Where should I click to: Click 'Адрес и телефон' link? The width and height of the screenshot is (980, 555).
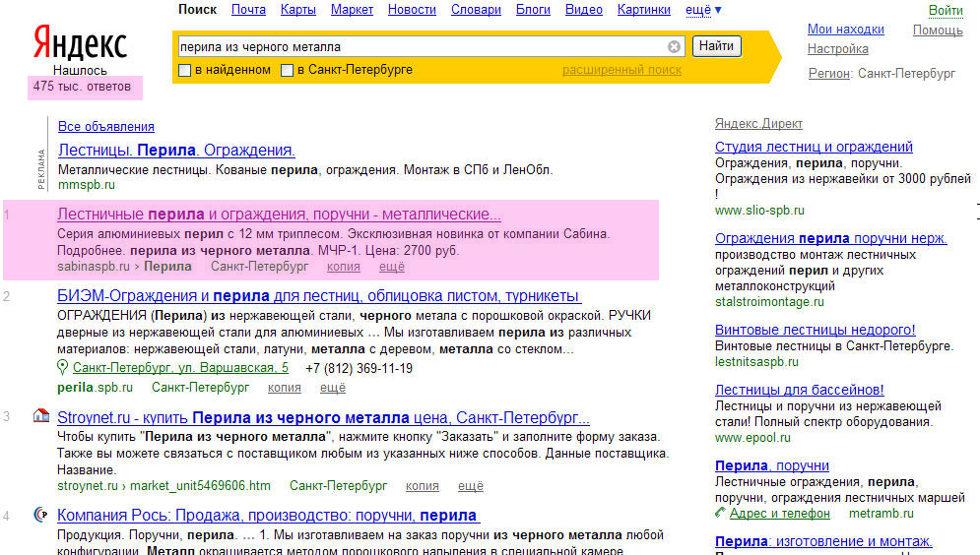click(x=779, y=513)
